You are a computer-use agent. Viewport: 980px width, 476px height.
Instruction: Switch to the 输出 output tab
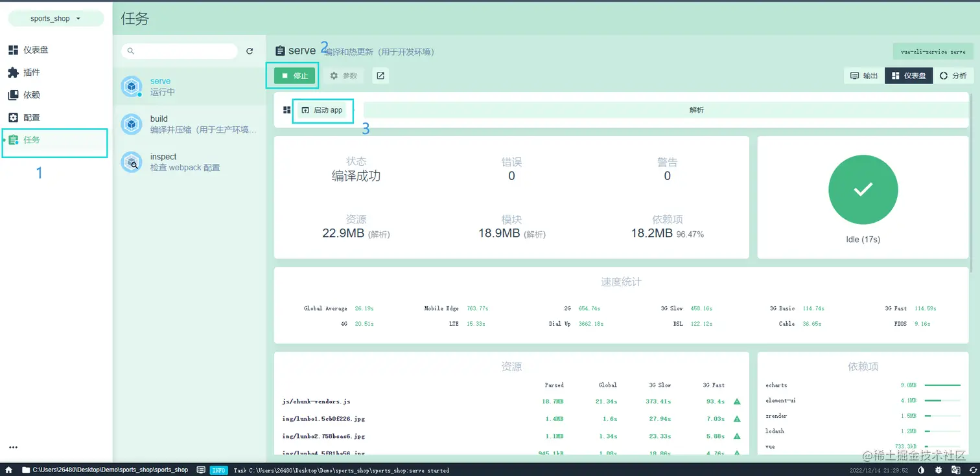coord(864,76)
